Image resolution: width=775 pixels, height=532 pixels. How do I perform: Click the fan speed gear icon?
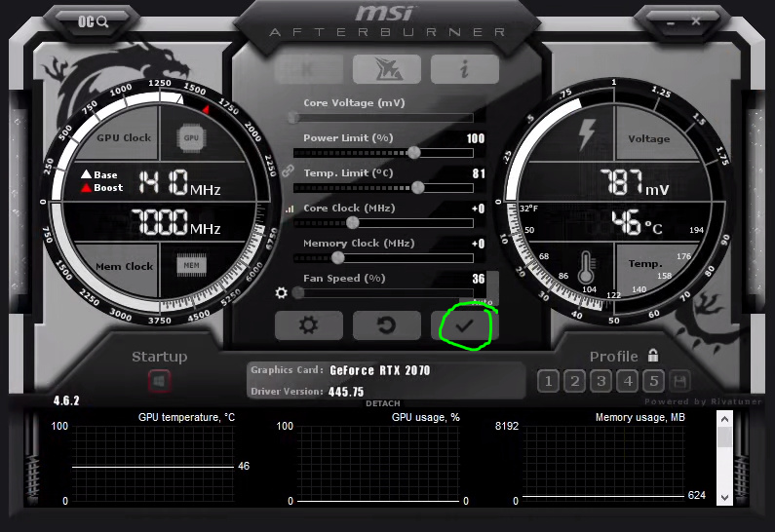[281, 293]
